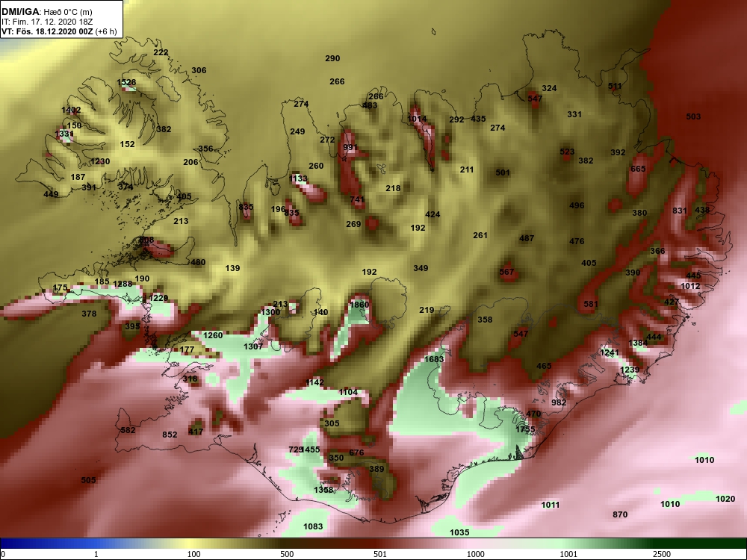Click the '1000' label on the color scale
Viewport: 747px width, 560px height.
475,554
